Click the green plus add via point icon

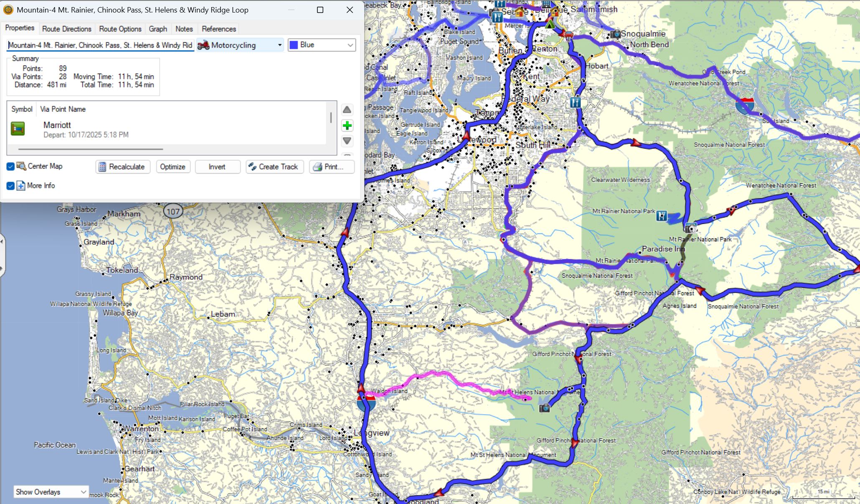click(347, 126)
